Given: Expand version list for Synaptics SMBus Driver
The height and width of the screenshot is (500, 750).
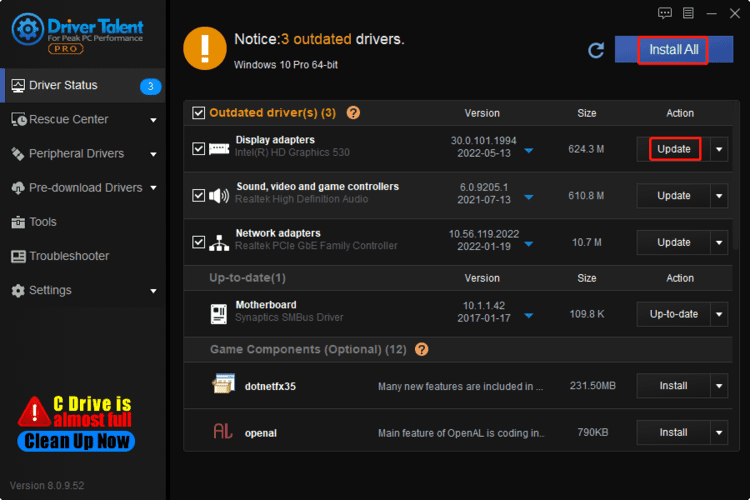Looking at the screenshot, I should pyautogui.click(x=529, y=316).
